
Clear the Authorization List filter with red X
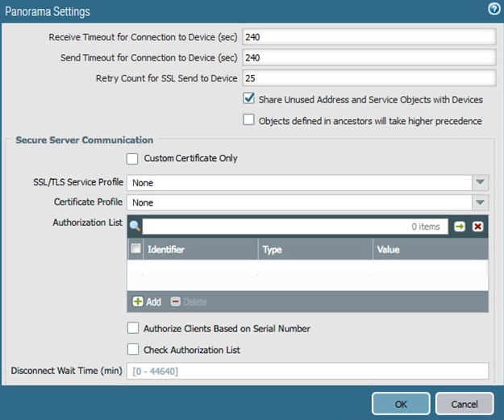click(477, 227)
